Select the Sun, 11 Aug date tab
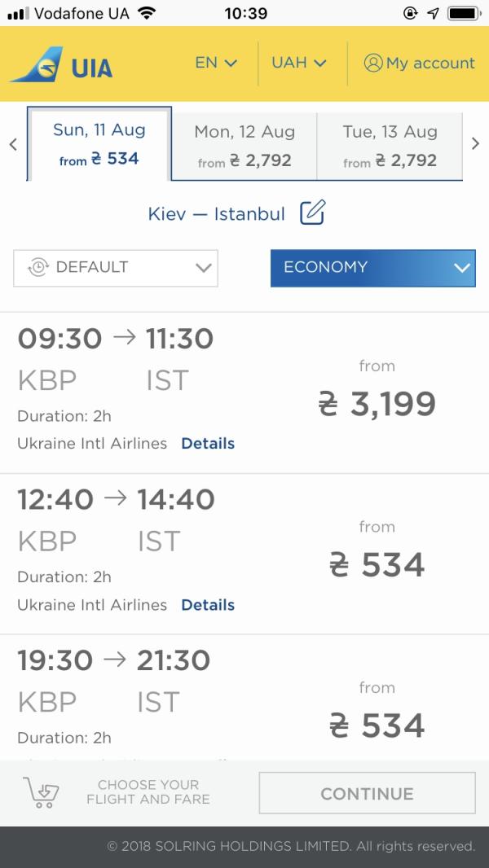The height and width of the screenshot is (868, 489). [99, 144]
